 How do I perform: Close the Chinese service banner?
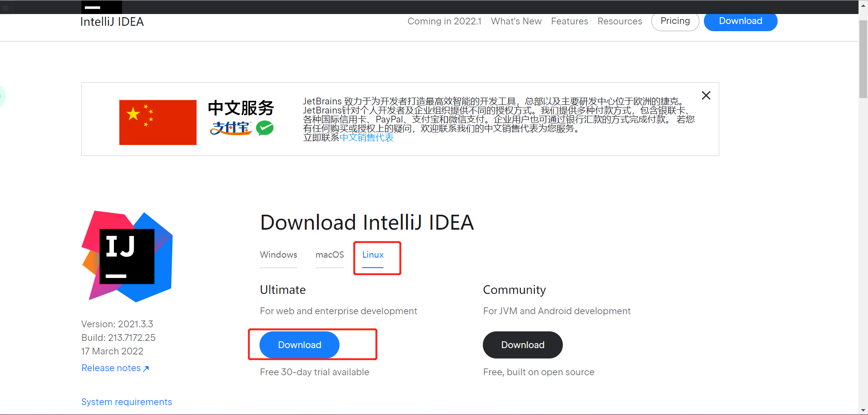pyautogui.click(x=706, y=95)
